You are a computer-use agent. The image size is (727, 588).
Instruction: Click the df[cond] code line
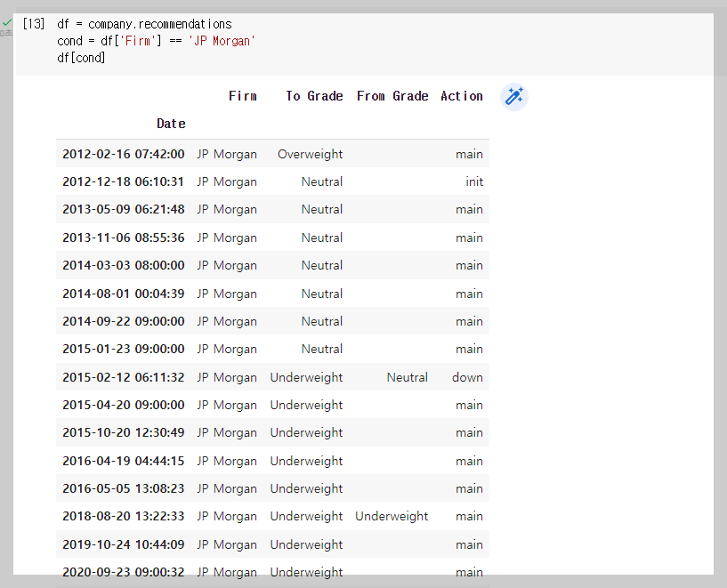tap(81, 58)
